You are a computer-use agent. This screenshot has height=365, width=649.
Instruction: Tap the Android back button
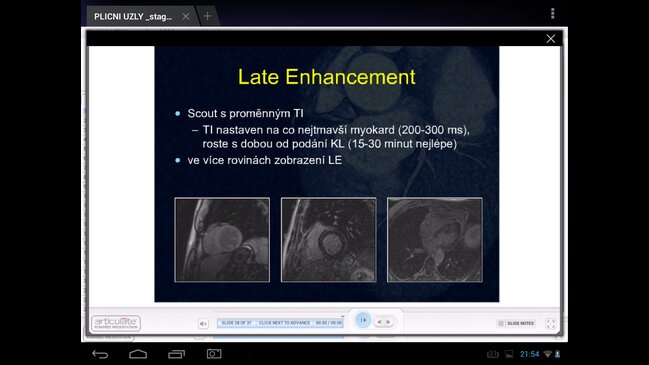100,354
